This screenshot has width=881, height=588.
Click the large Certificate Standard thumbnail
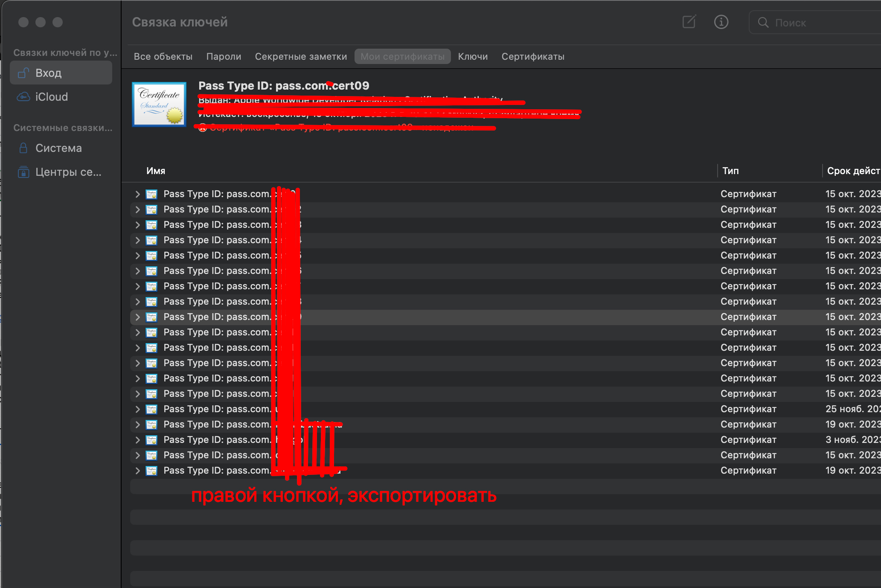point(159,104)
